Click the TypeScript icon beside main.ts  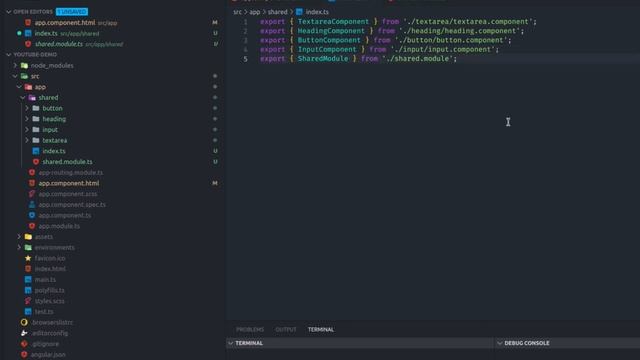(28, 280)
